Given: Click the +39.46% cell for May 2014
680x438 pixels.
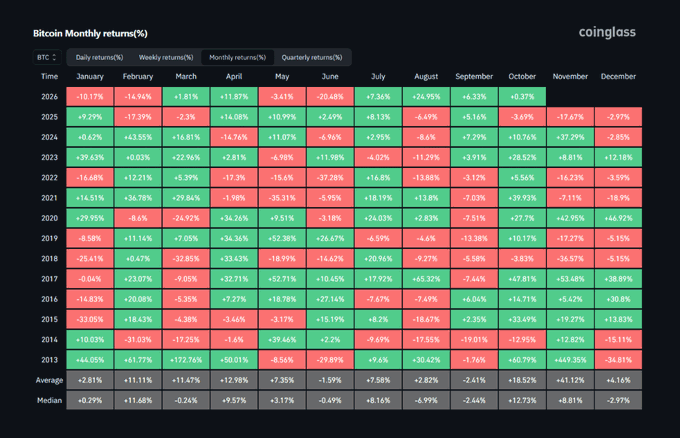Looking at the screenshot, I should pyautogui.click(x=282, y=340).
